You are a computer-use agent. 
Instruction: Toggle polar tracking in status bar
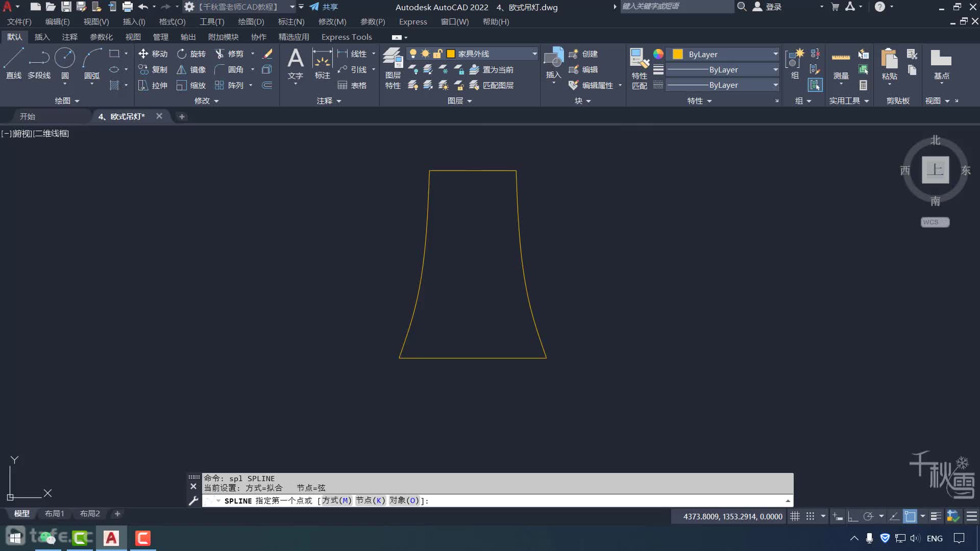click(868, 516)
